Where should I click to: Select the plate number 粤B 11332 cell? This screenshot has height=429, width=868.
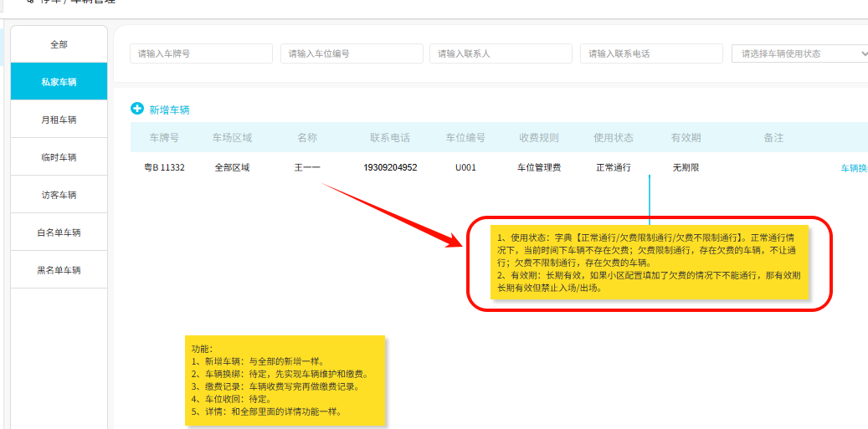(164, 167)
